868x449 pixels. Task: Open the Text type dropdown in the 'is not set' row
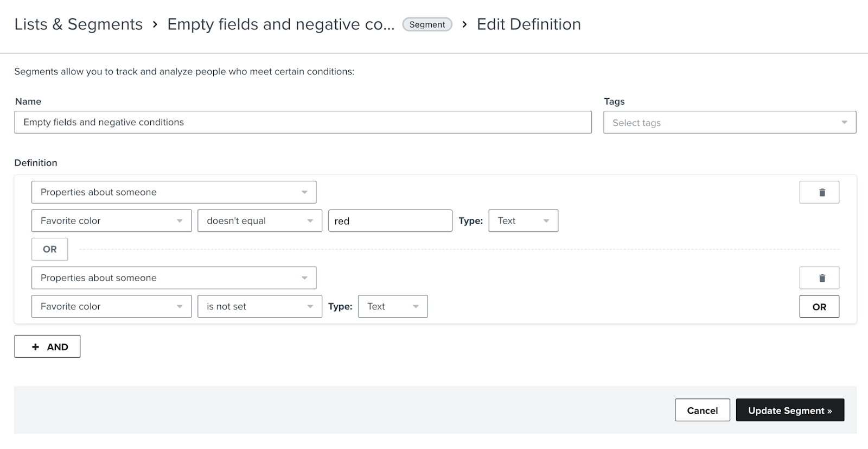click(x=393, y=306)
